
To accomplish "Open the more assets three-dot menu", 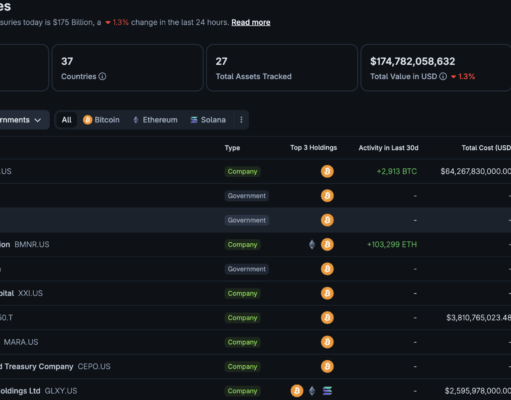I will (x=241, y=120).
